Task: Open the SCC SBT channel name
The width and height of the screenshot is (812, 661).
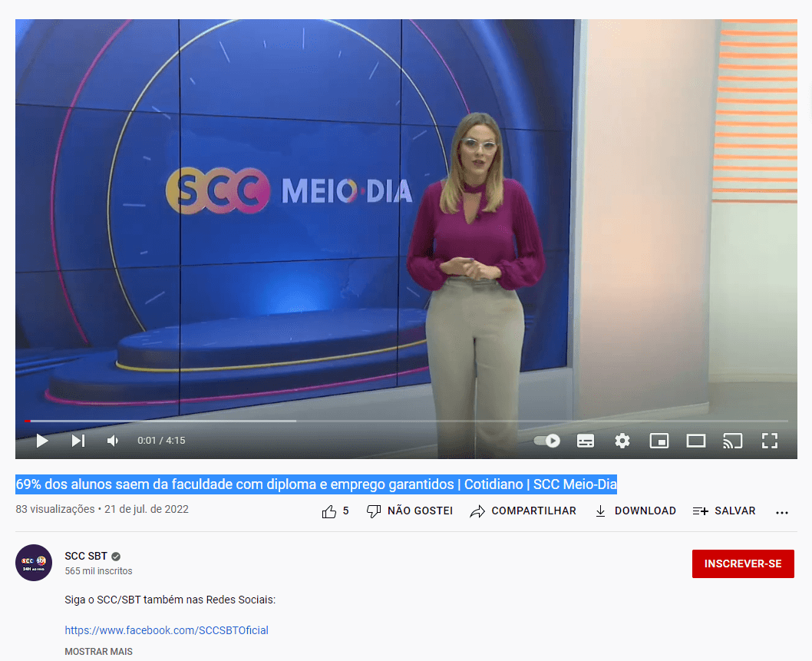Action: click(x=86, y=556)
